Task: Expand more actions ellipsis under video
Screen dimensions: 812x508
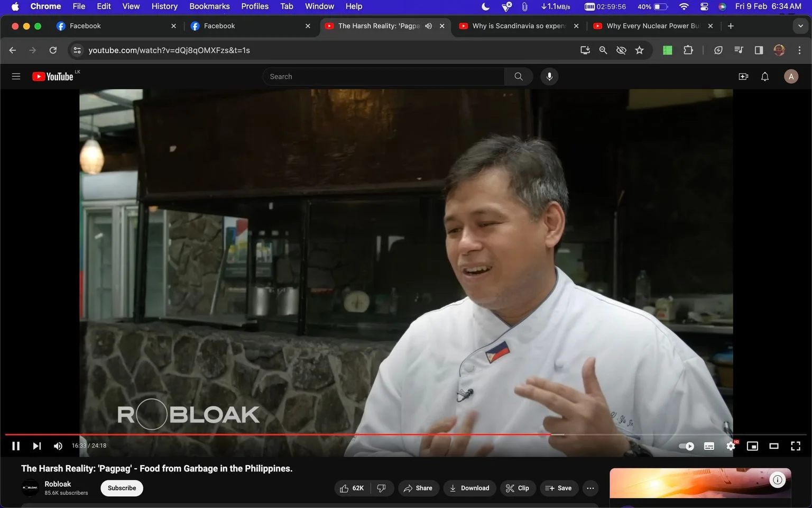Action: coord(590,488)
